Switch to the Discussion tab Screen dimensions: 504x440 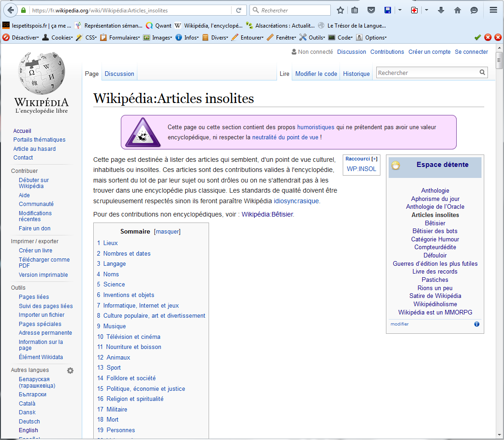click(119, 74)
